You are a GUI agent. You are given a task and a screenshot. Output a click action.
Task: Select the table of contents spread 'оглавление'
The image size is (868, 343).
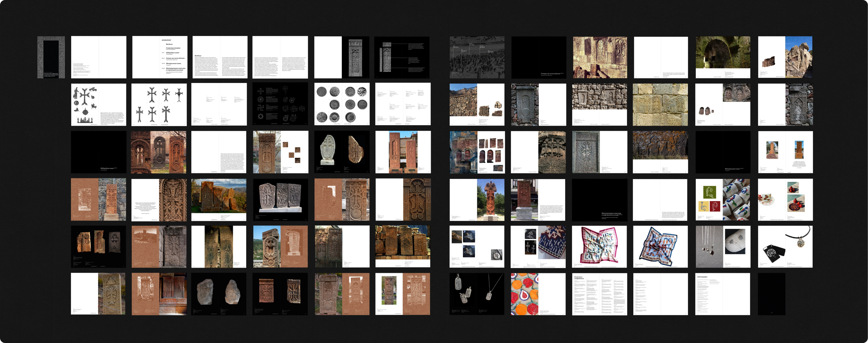coord(159,57)
